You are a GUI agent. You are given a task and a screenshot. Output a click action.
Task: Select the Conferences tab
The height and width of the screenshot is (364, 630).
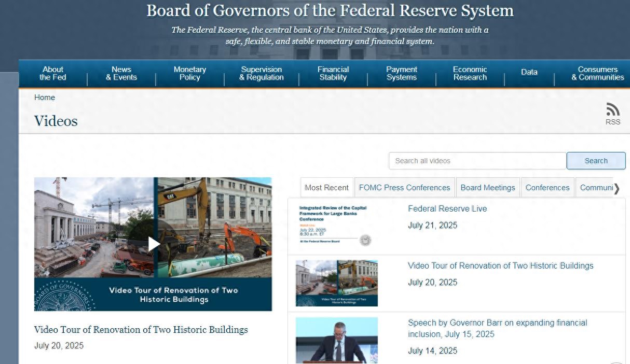tap(547, 188)
